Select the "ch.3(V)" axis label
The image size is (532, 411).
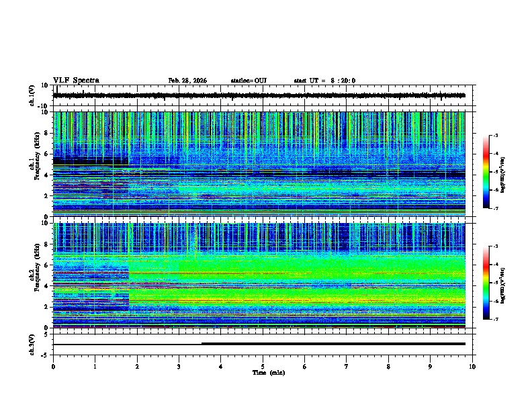pyautogui.click(x=32, y=345)
